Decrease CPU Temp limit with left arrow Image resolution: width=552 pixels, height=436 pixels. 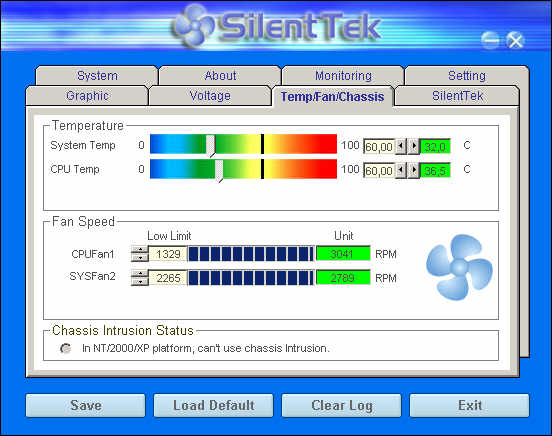click(401, 170)
